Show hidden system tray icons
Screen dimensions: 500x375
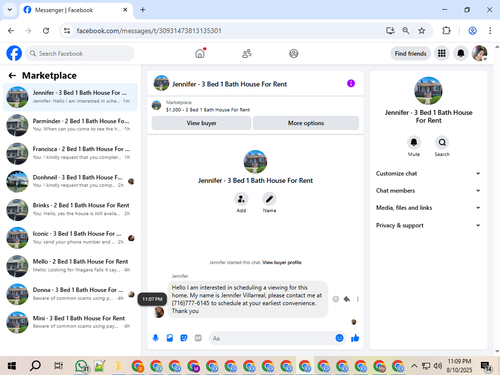pyautogui.click(x=414, y=366)
